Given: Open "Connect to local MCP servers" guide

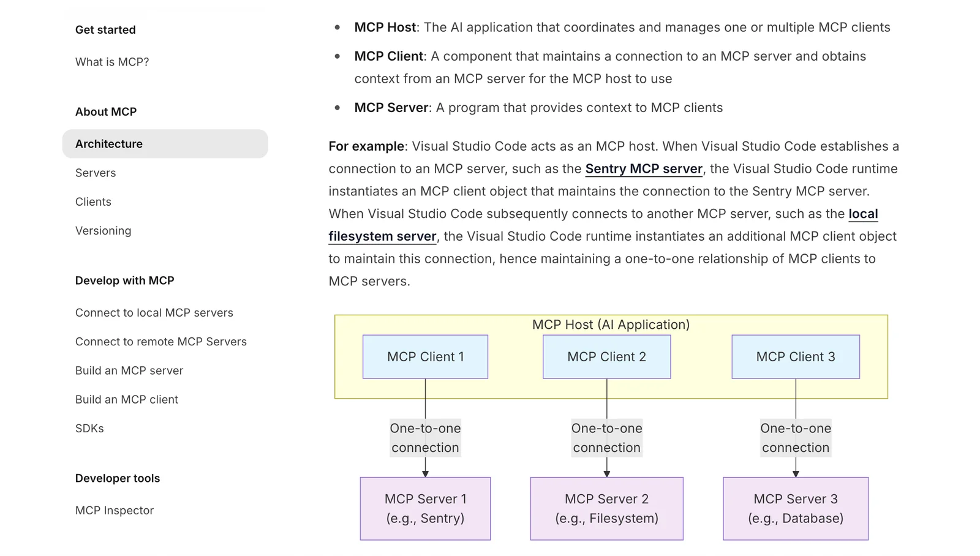Looking at the screenshot, I should point(154,313).
